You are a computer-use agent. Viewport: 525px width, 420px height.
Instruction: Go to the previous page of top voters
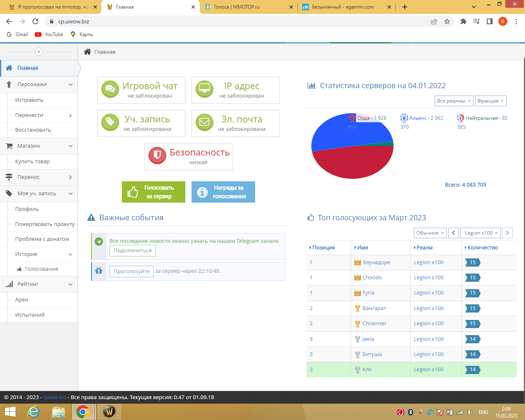(453, 233)
